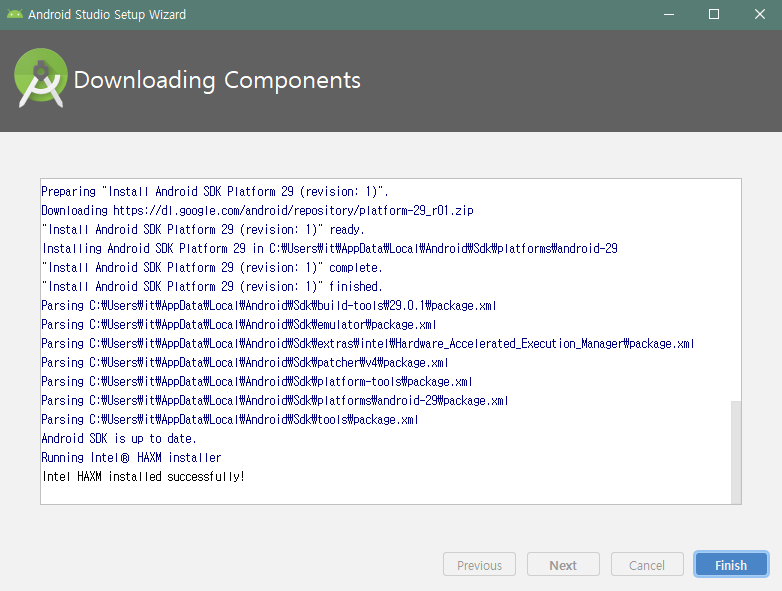782x591 pixels.
Task: Click the log panel vertical scrollbar thumb
Action: click(736, 451)
